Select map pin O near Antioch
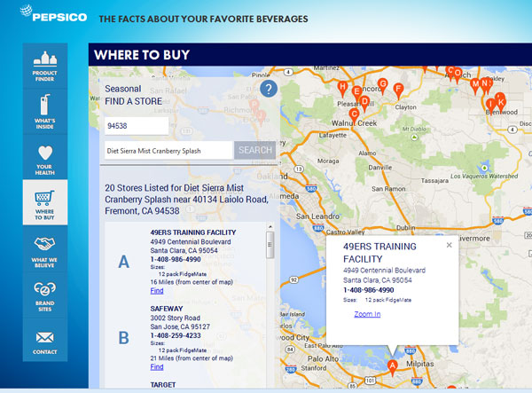Image resolution: width=532 pixels, height=393 pixels. pyautogui.click(x=458, y=75)
